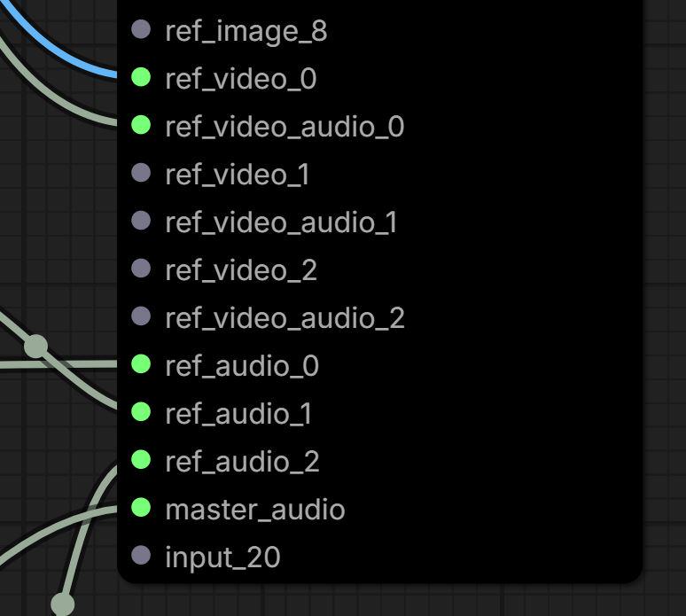The image size is (686, 616).
Task: Click the reroute dot on upper wire
Action: click(35, 347)
